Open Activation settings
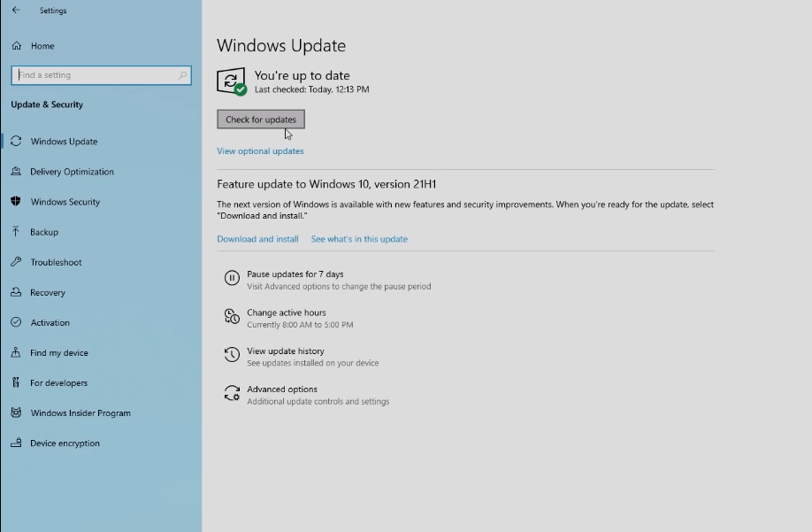The width and height of the screenshot is (812, 532). (50, 323)
